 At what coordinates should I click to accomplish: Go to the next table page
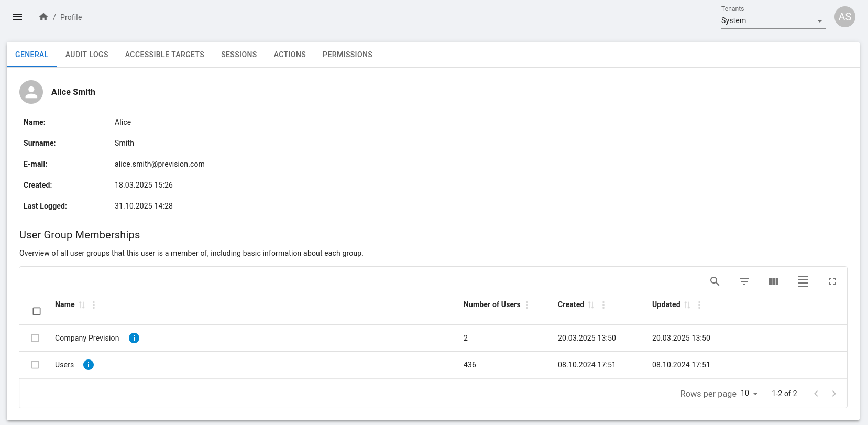click(x=834, y=394)
